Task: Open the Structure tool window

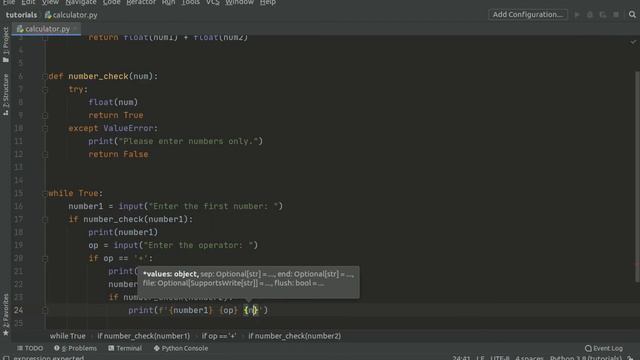Action: 6,94
